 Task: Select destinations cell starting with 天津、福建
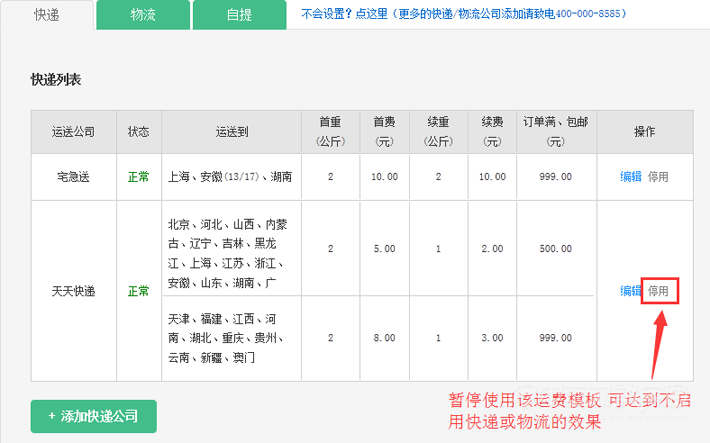tap(232, 338)
